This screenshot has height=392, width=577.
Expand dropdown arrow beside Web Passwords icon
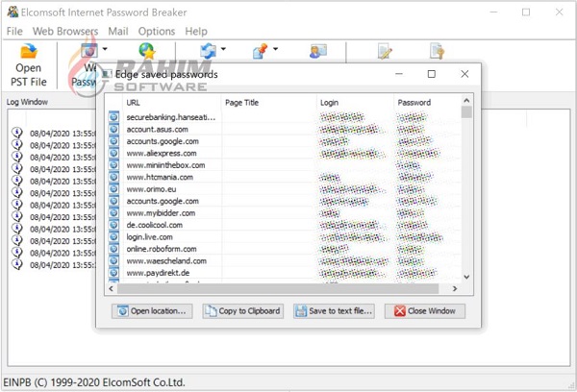coord(105,49)
